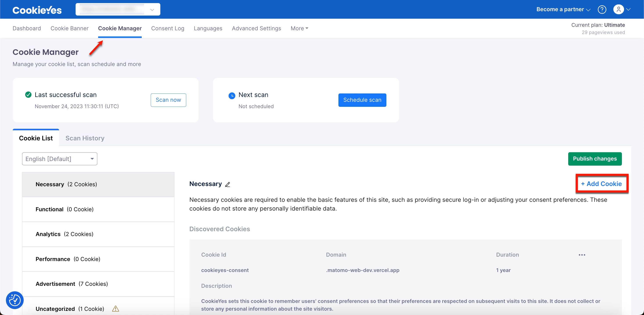The image size is (644, 315).
Task: Click the Description label in the cookie table
Action: [216, 286]
